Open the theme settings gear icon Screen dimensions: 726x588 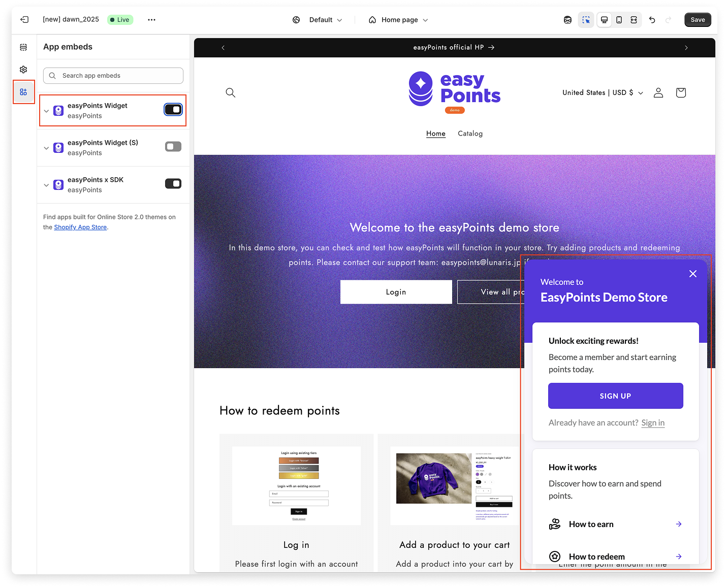23,70
